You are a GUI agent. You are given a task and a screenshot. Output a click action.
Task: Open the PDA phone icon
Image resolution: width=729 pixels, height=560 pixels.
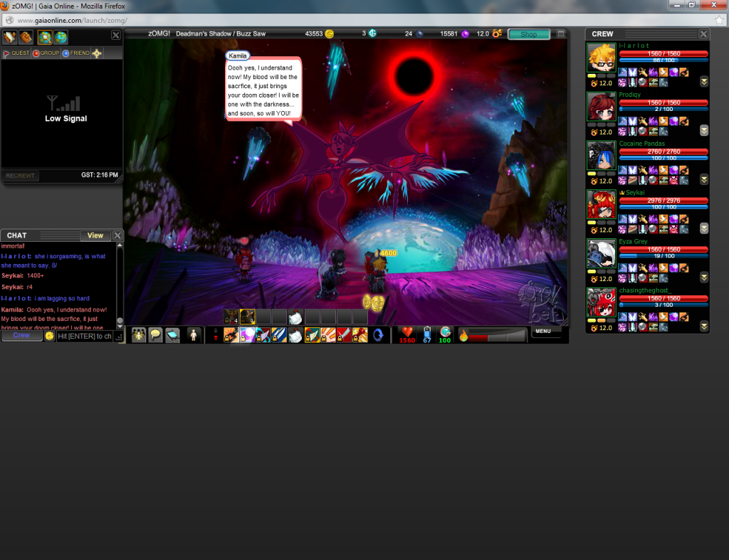click(x=172, y=334)
